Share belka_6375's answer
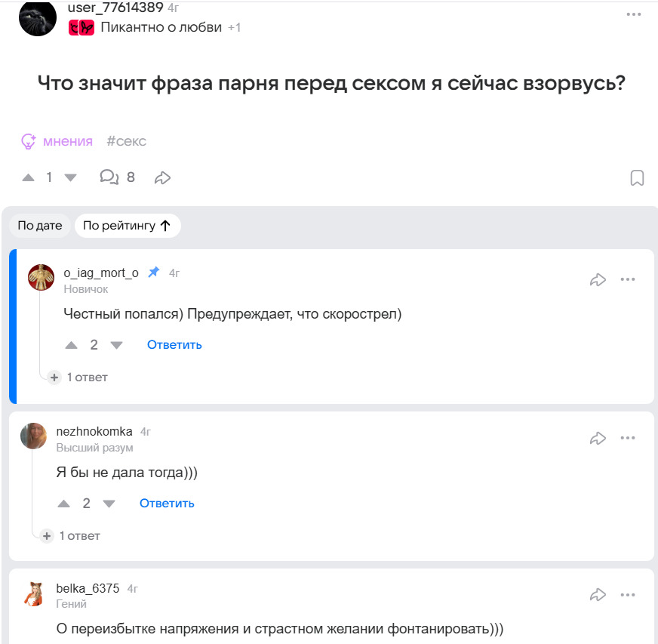 click(598, 595)
